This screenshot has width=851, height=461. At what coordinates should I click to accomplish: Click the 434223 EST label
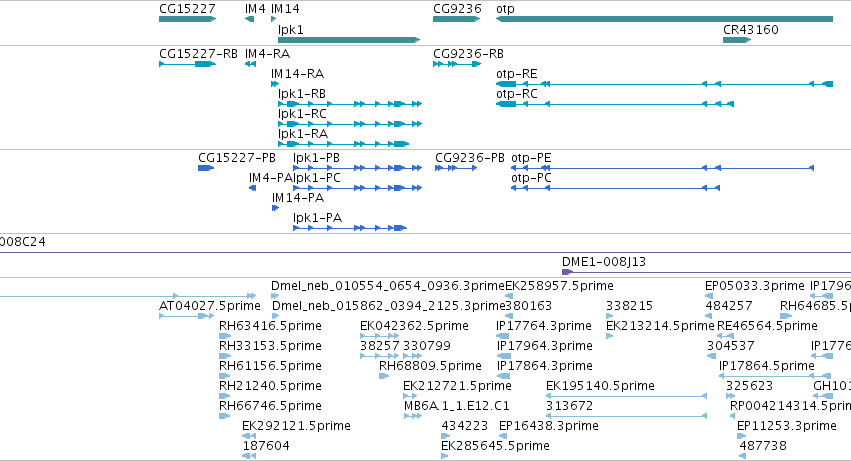tap(465, 426)
